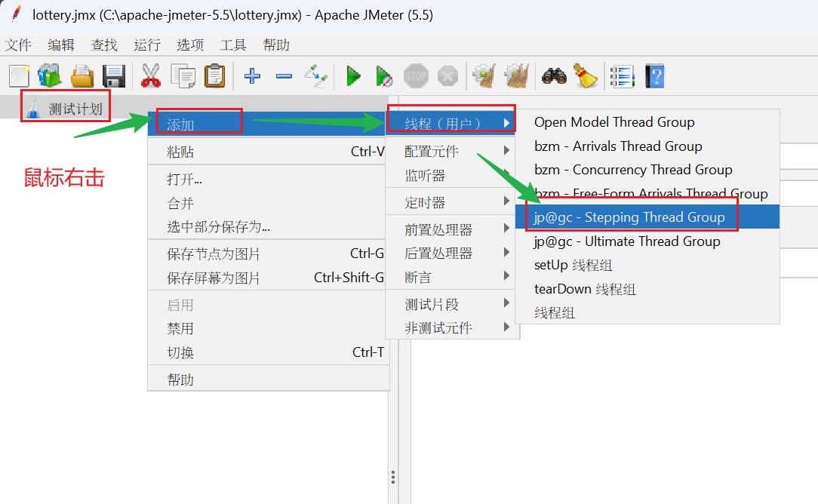Expand the 非测试元件 submenu
Viewport: 818px width, 504px height.
pos(451,327)
